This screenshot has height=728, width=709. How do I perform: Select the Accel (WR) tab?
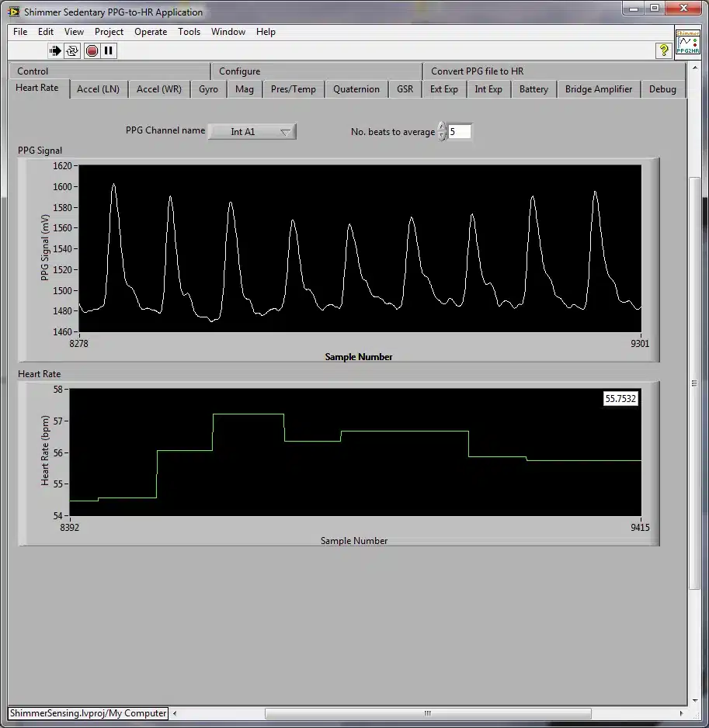159,89
